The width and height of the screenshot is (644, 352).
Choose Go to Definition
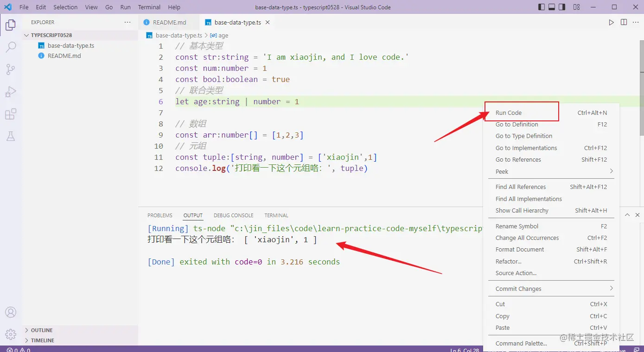[x=551, y=124]
